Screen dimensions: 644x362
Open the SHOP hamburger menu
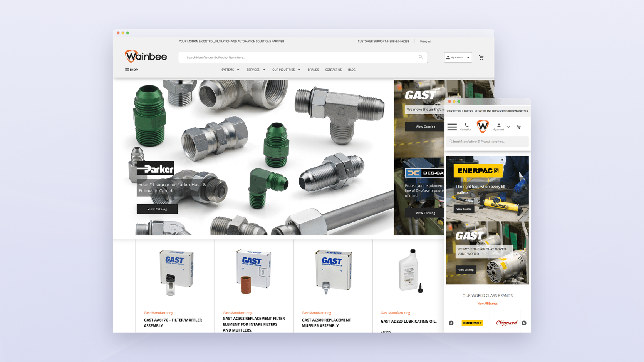131,70
